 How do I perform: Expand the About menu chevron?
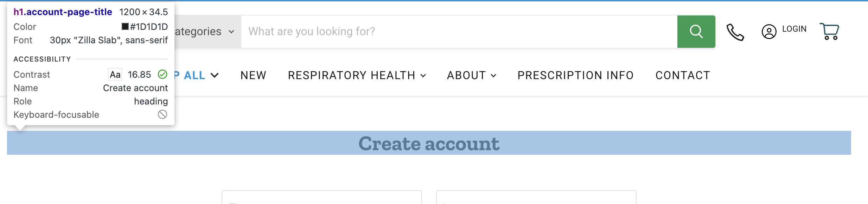(x=493, y=76)
